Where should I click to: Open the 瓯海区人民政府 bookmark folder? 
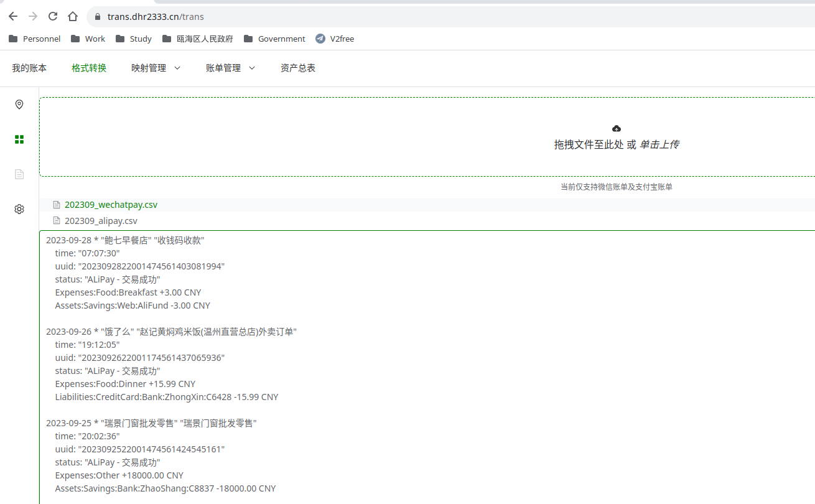point(197,39)
